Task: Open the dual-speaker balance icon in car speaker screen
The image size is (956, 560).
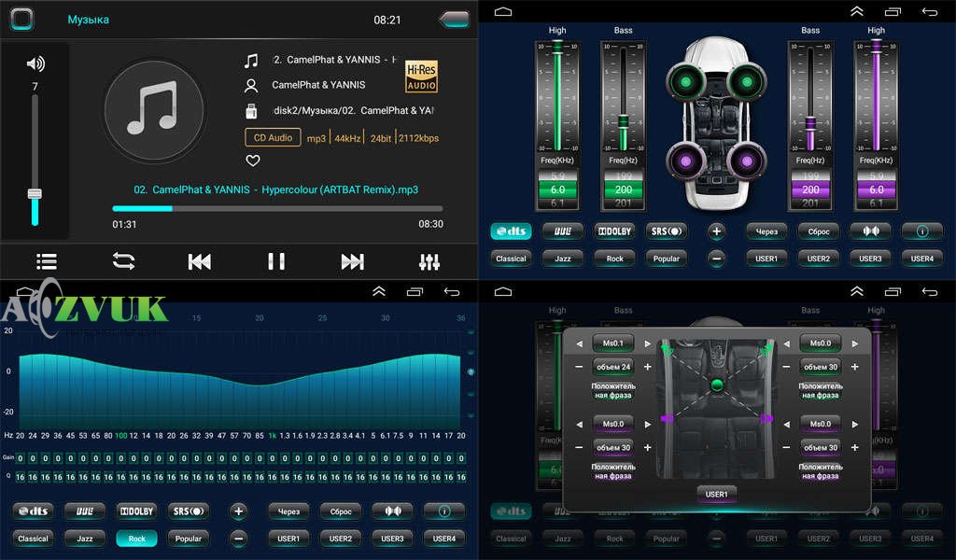Action: click(871, 231)
